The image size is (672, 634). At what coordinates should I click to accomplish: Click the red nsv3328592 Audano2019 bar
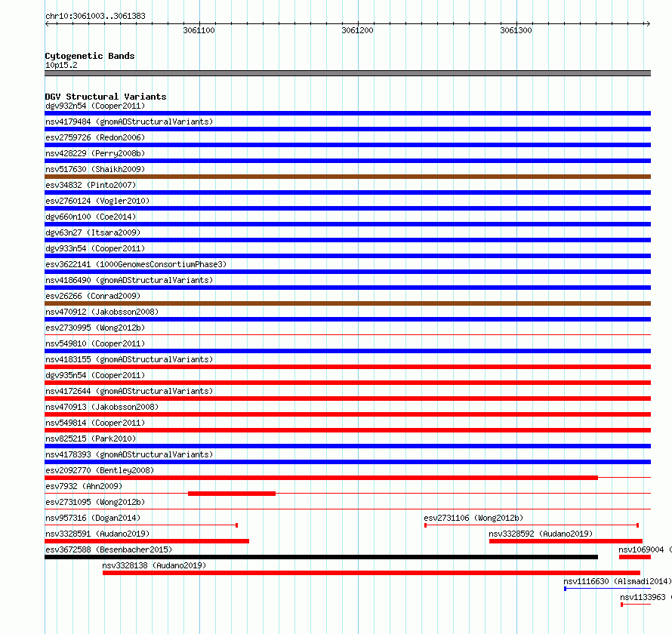[566, 541]
